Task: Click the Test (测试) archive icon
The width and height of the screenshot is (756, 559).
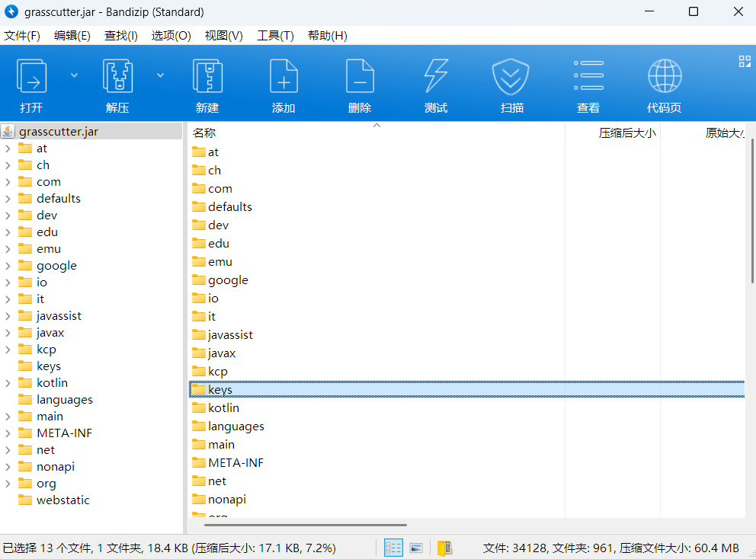Action: (436, 76)
